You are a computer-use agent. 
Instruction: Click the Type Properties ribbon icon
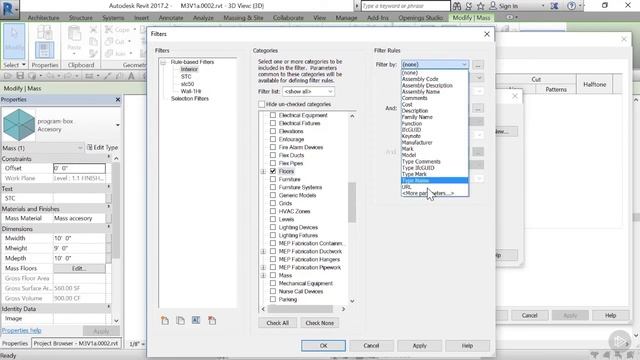pyautogui.click(x=44, y=32)
